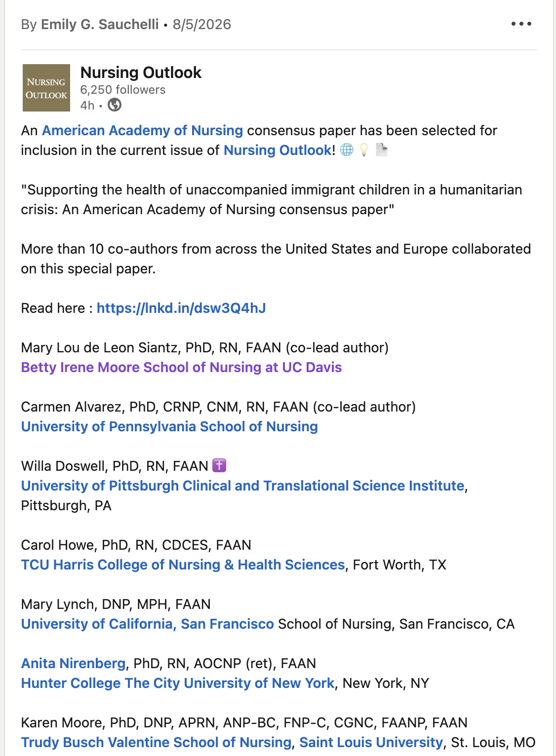This screenshot has height=756, width=556.
Task: Open University of Pittsburgh Clinical and Translational link
Action: 243,486
